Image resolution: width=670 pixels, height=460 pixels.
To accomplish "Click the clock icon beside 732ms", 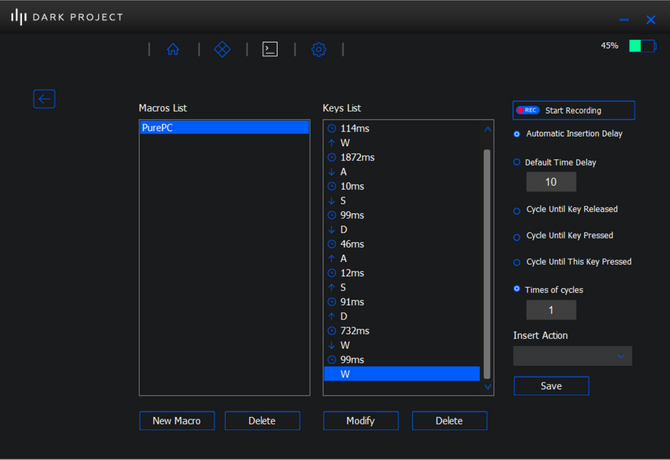I will [332, 331].
